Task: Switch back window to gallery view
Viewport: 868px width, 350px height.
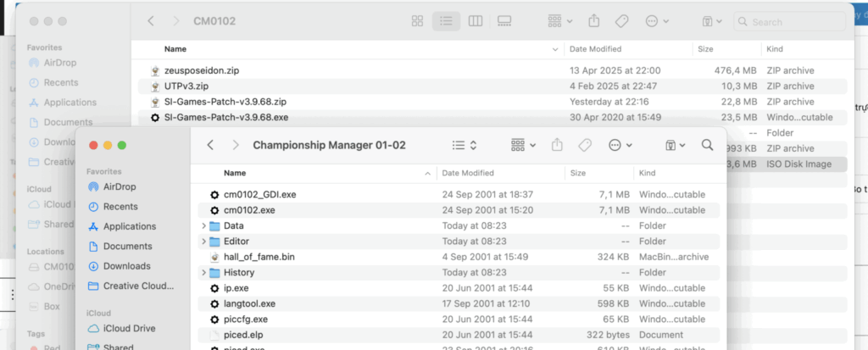Action: [504, 21]
